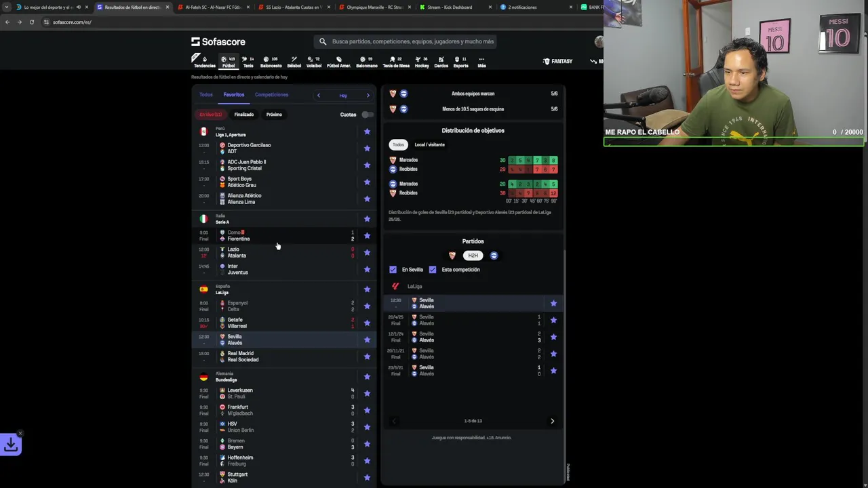
Task: Click the Spain flag next to LaLiga
Action: pos(203,289)
